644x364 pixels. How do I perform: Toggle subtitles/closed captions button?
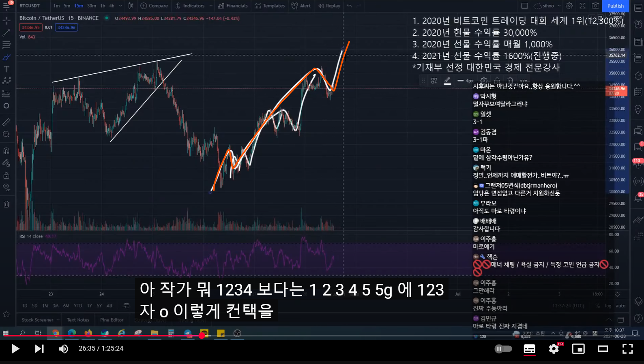click(x=529, y=349)
